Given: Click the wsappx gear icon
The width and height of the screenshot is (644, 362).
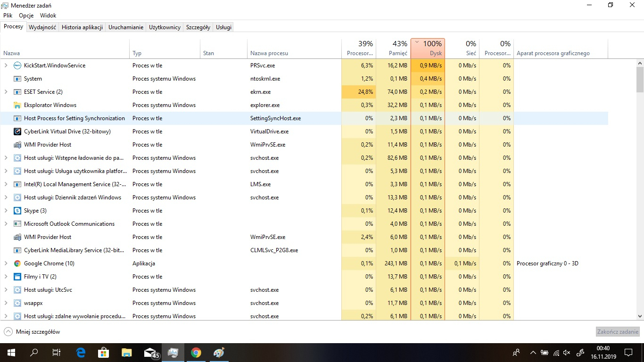Looking at the screenshot, I should click(17, 303).
